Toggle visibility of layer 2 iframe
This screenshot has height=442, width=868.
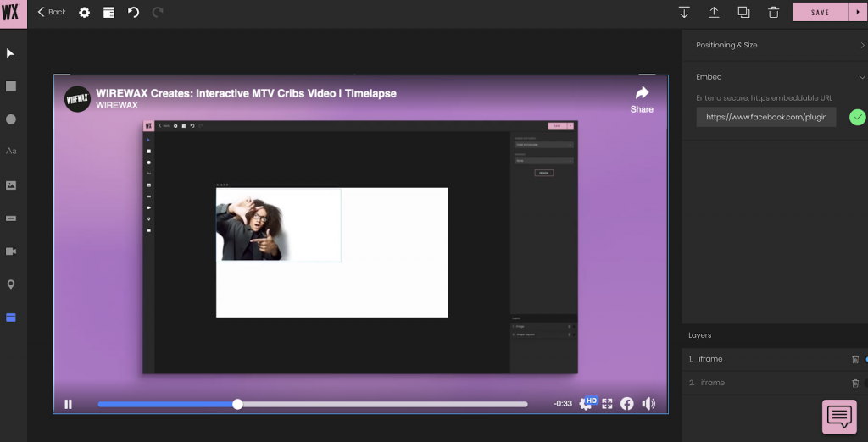click(x=865, y=383)
